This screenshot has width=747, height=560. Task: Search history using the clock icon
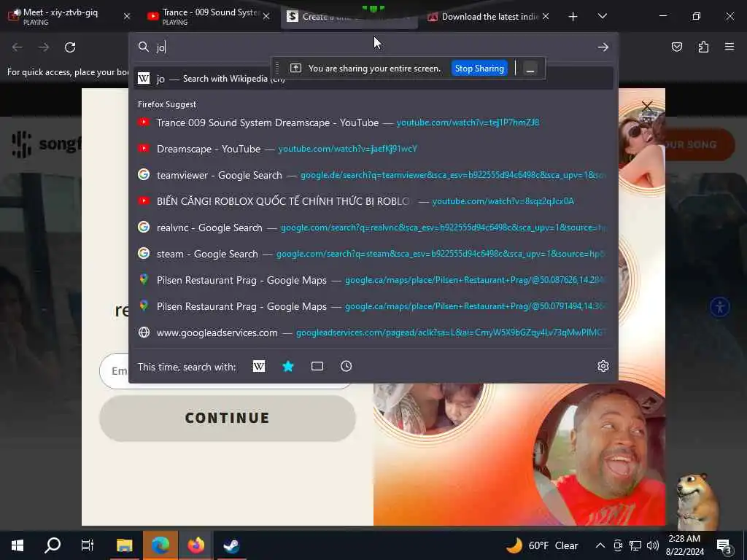346,366
